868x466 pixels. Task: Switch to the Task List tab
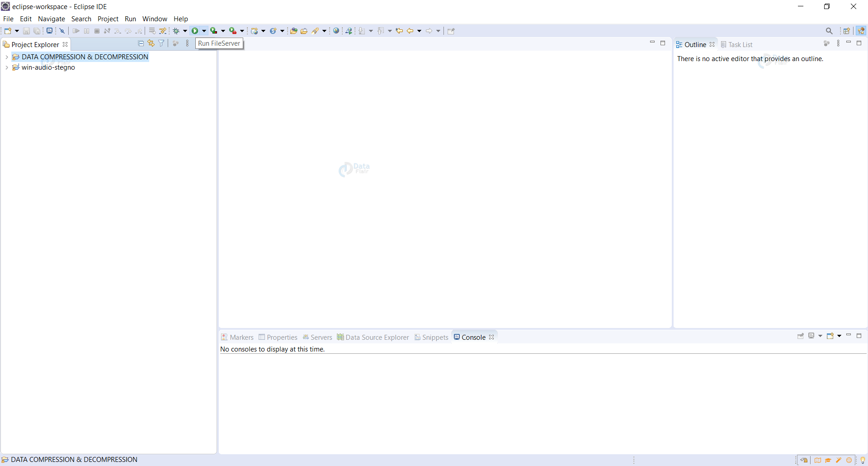pyautogui.click(x=736, y=45)
